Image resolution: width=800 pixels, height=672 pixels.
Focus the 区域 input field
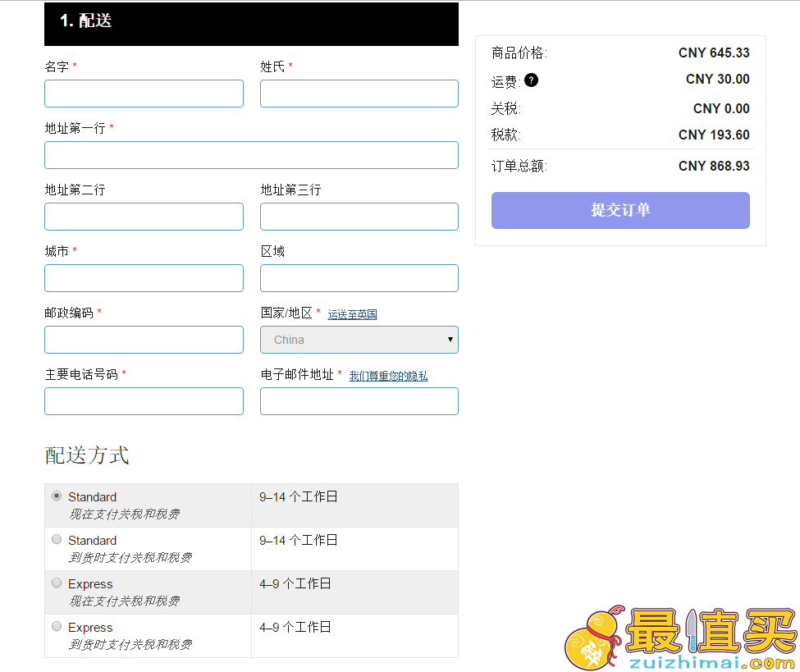click(x=359, y=278)
